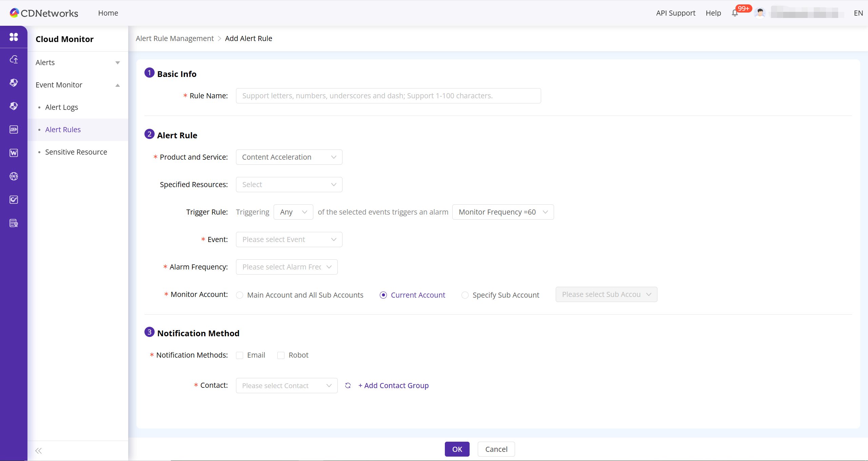Enable the Email notification checkbox
This screenshot has height=461, width=868.
240,355
